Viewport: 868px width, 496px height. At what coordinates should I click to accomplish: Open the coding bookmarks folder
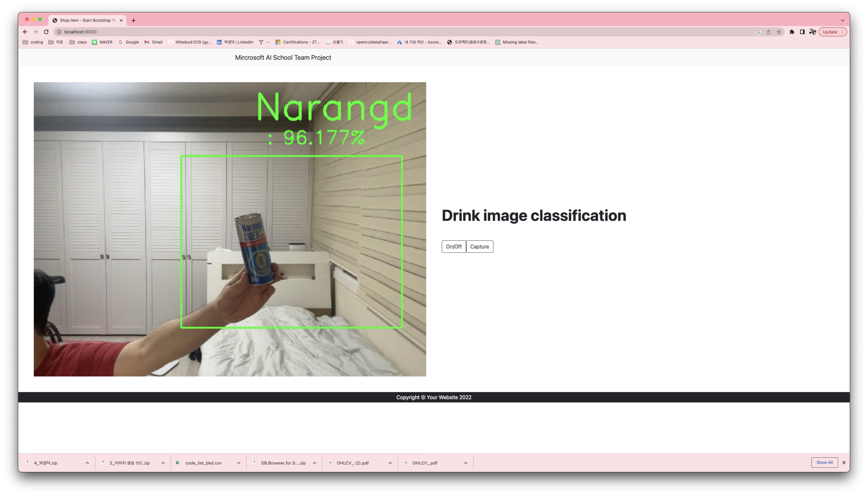[x=33, y=42]
